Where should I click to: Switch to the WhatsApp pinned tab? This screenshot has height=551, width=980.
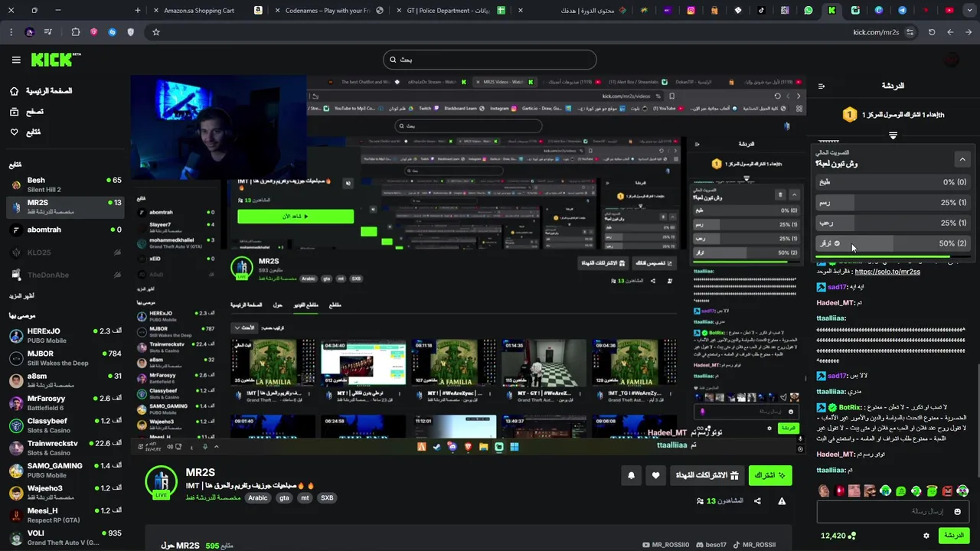click(808, 11)
